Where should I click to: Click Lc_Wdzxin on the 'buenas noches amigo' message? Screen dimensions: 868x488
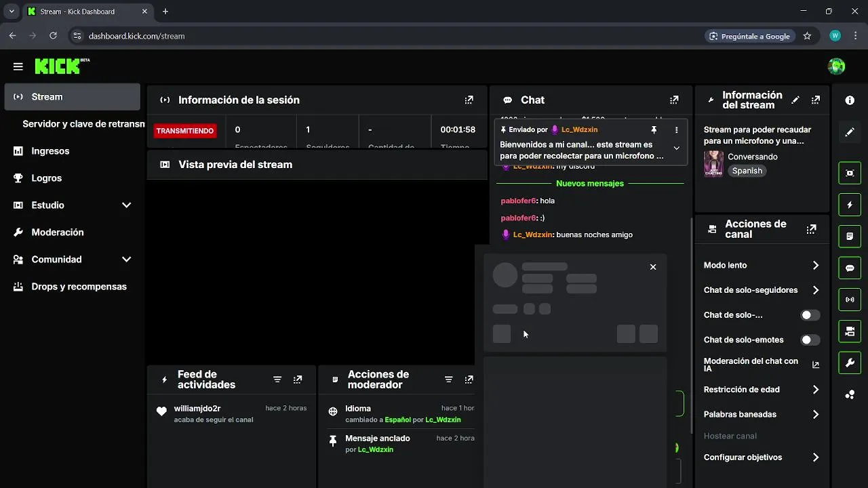pos(533,235)
